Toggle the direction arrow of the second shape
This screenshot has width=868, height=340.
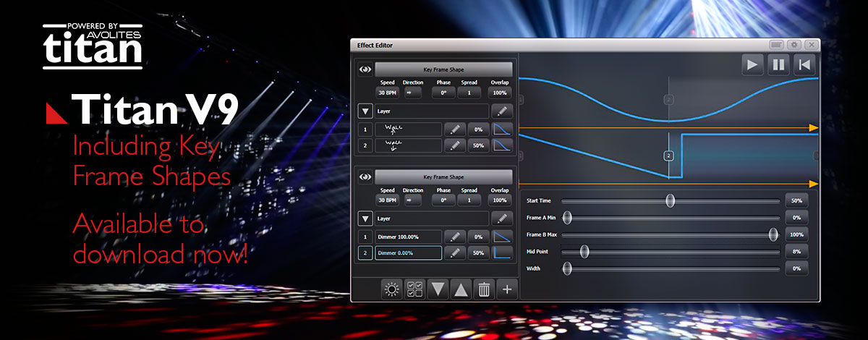[412, 200]
